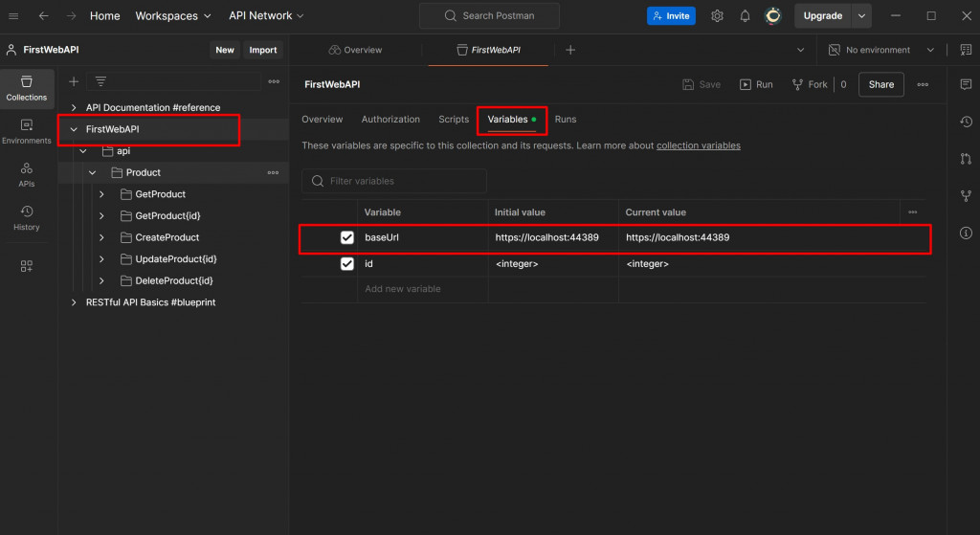This screenshot has width=980, height=535.
Task: Expand the DeleteProduct{id} folder
Action: (101, 280)
